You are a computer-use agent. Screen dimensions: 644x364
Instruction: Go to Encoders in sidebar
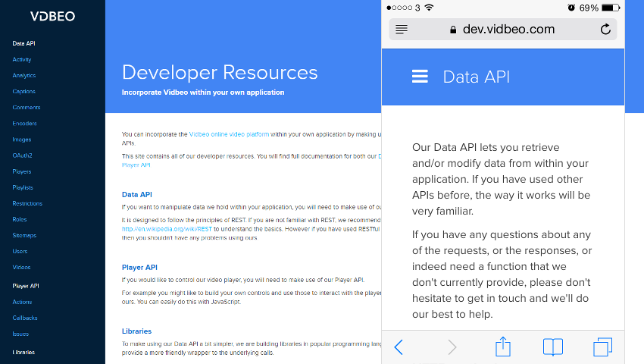coord(25,124)
